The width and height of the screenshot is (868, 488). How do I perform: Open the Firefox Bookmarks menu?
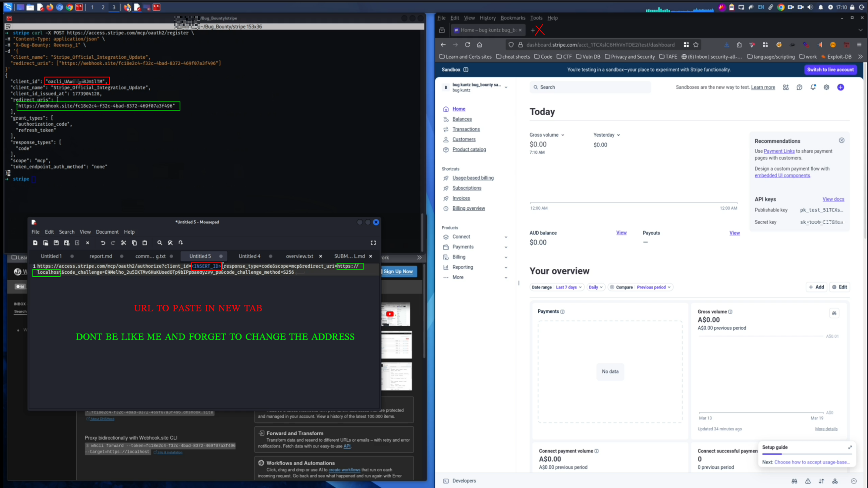point(512,18)
